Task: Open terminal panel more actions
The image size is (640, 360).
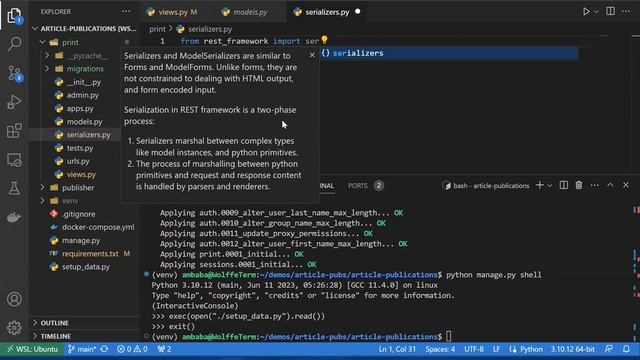Action: pos(594,185)
